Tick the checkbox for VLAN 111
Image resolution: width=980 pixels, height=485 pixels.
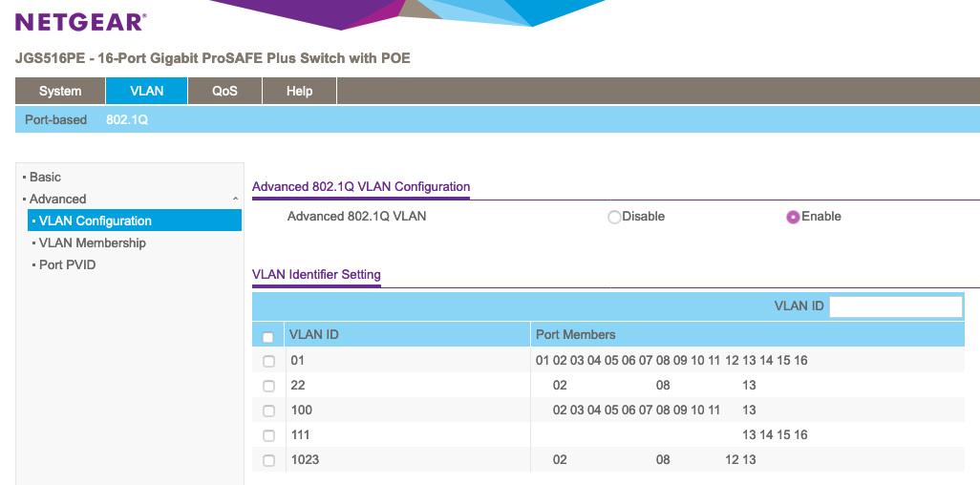coord(268,435)
